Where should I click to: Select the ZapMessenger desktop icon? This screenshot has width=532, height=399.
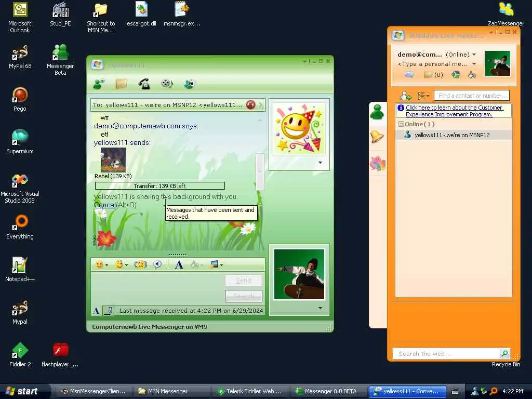pyautogui.click(x=506, y=14)
